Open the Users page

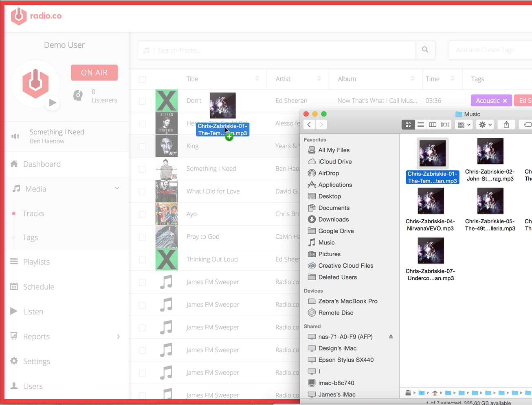(x=33, y=386)
